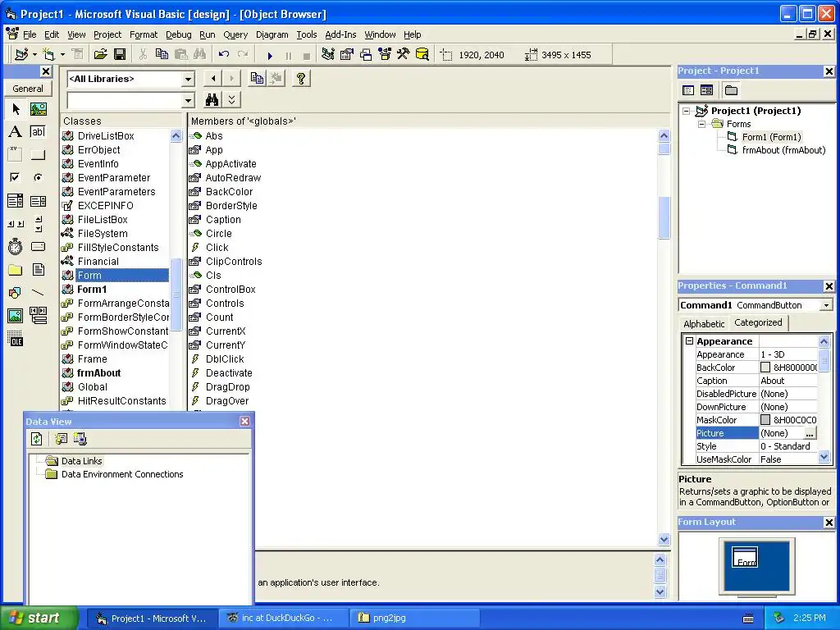This screenshot has width=840, height=630.
Task: Select the OptionButton control tool
Action: point(38,177)
